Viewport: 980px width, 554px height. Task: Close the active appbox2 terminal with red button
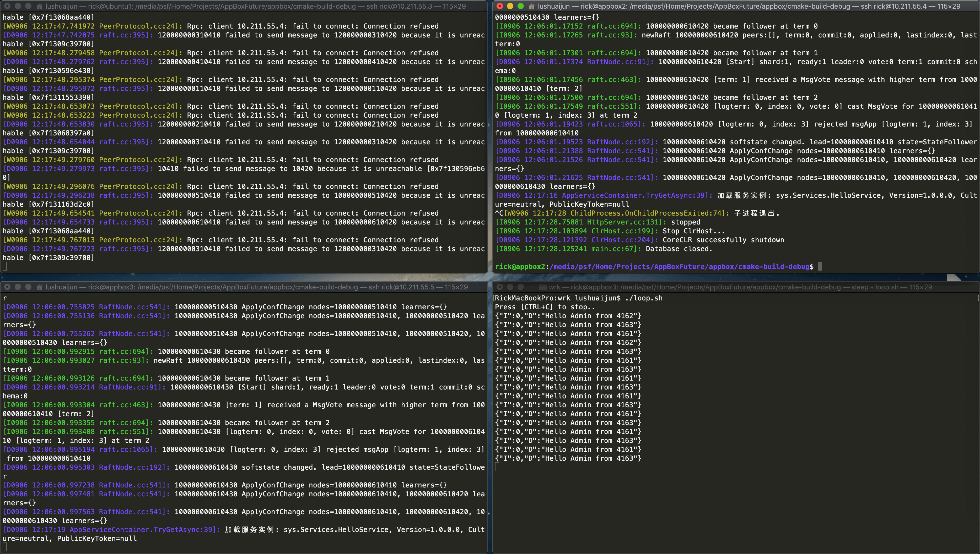pos(499,6)
